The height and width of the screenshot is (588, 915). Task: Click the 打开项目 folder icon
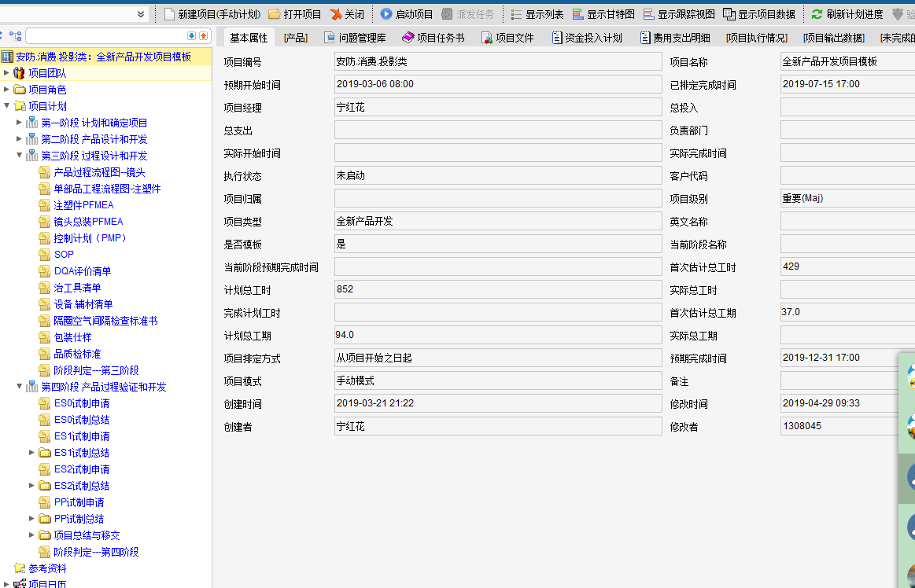274,14
